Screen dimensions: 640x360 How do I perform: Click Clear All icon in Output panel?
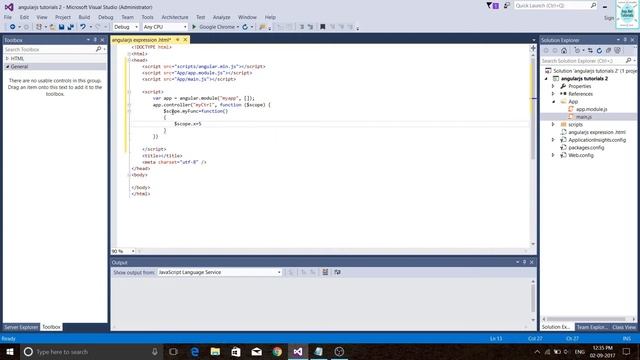[x=325, y=272]
